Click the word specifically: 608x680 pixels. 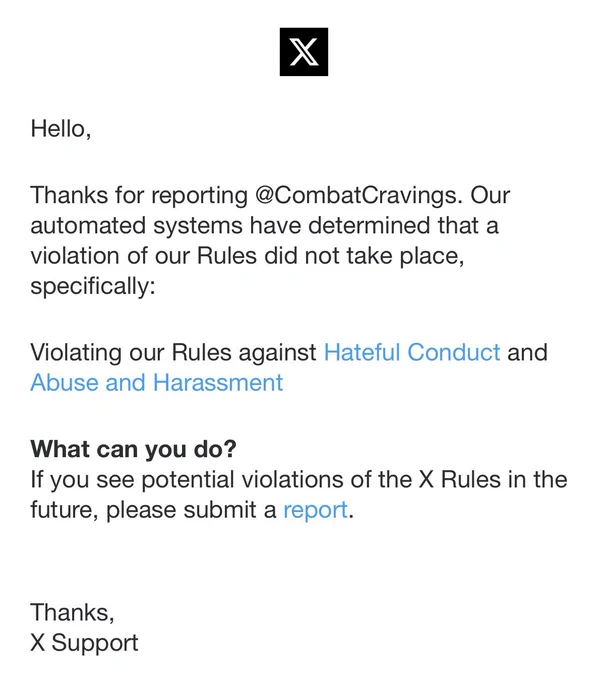coord(93,286)
